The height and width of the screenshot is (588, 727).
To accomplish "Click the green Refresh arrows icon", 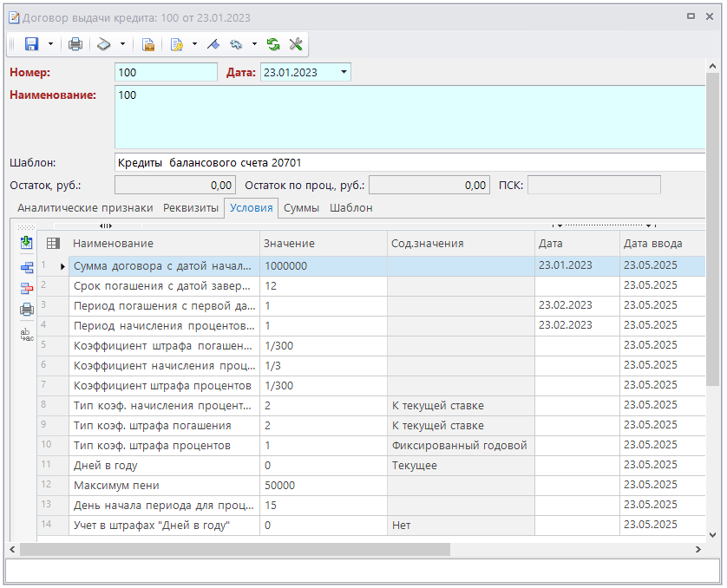I will point(273,44).
